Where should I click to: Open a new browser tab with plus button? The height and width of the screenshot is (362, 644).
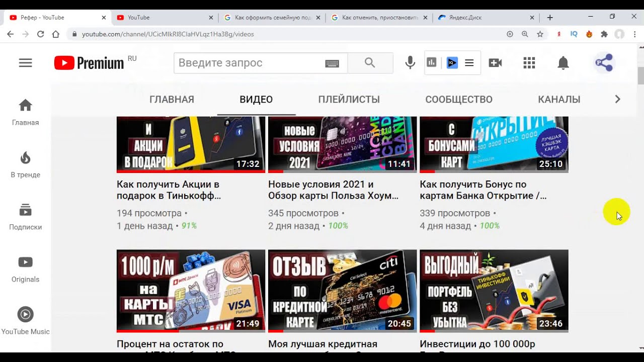[550, 18]
